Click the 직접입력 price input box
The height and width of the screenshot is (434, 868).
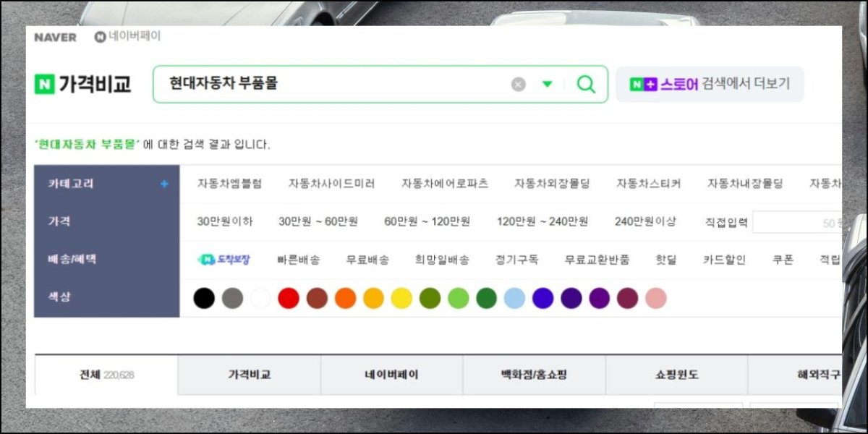(797, 223)
